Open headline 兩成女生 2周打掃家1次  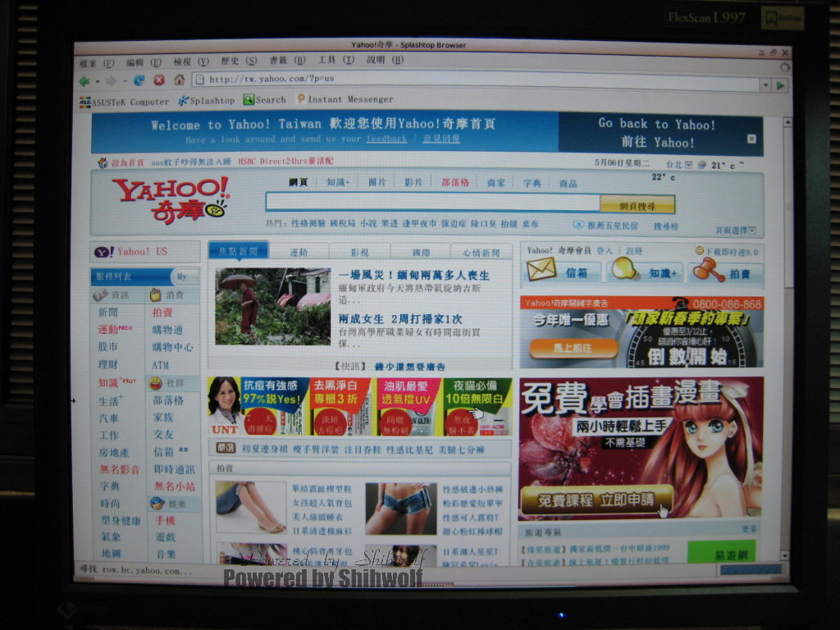400,319
